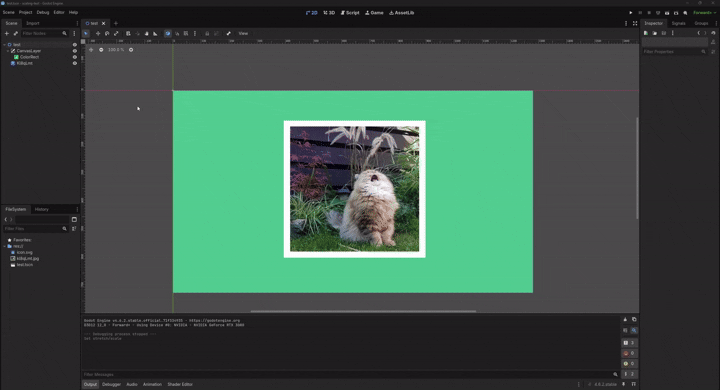Viewport: 720px width, 390px height.
Task: Select icon.svg in FileSystem
Action: (24, 252)
